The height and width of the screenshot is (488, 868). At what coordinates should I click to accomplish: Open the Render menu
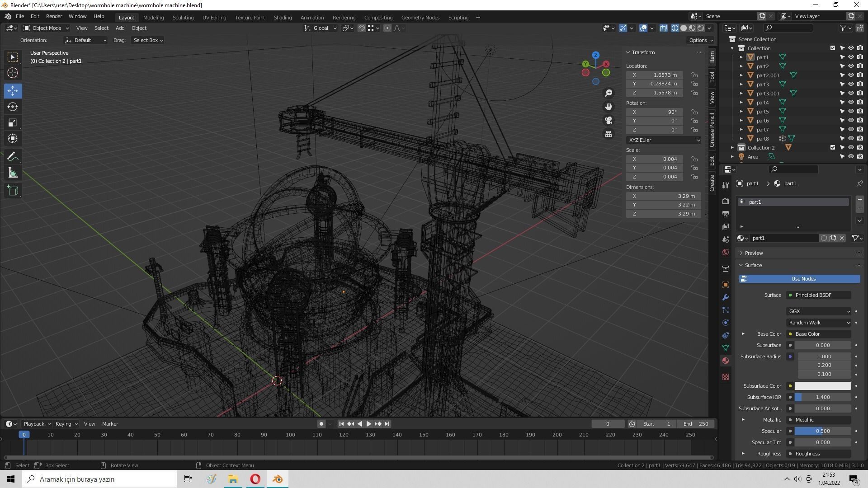point(54,16)
